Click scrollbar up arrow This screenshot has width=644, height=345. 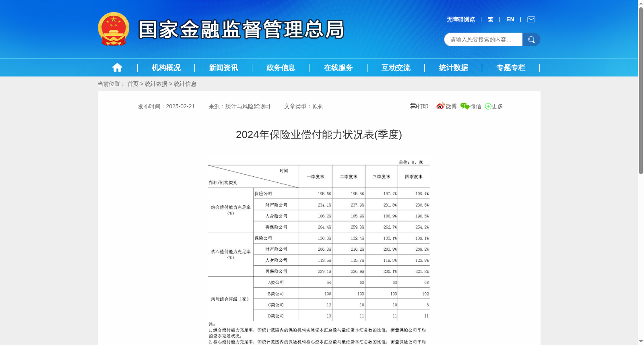pyautogui.click(x=641, y=3)
